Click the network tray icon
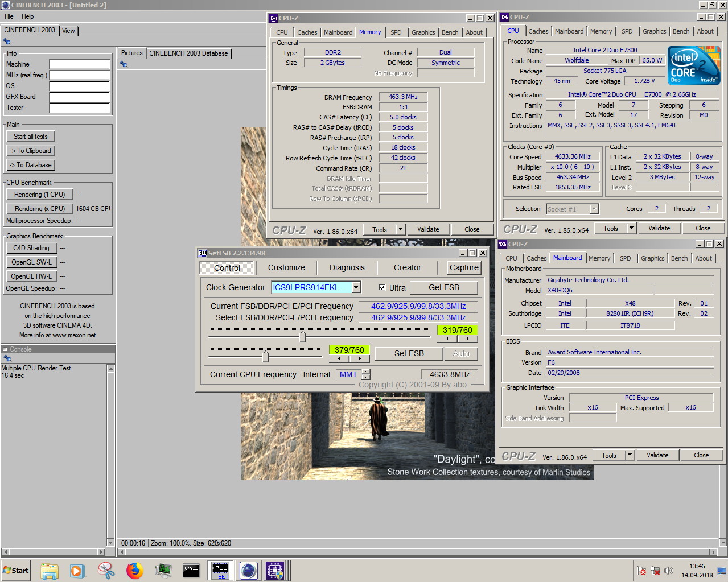This screenshot has width=728, height=582. tap(655, 571)
